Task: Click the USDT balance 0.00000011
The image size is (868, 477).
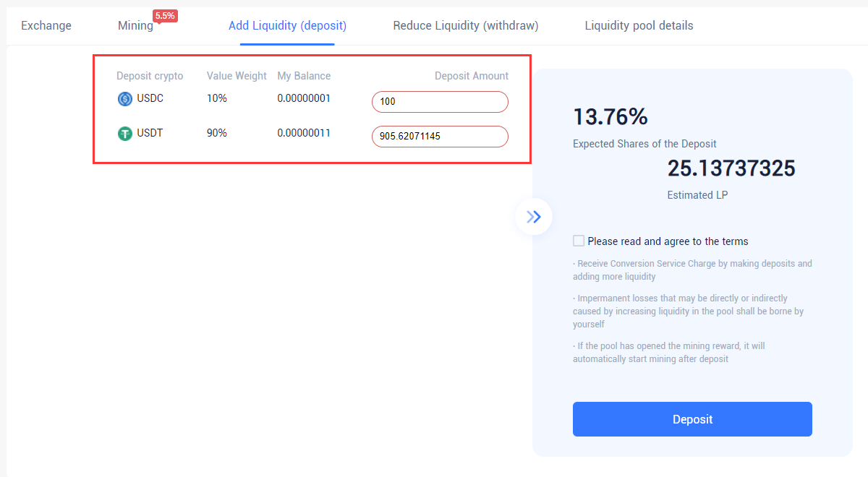Action: [304, 133]
